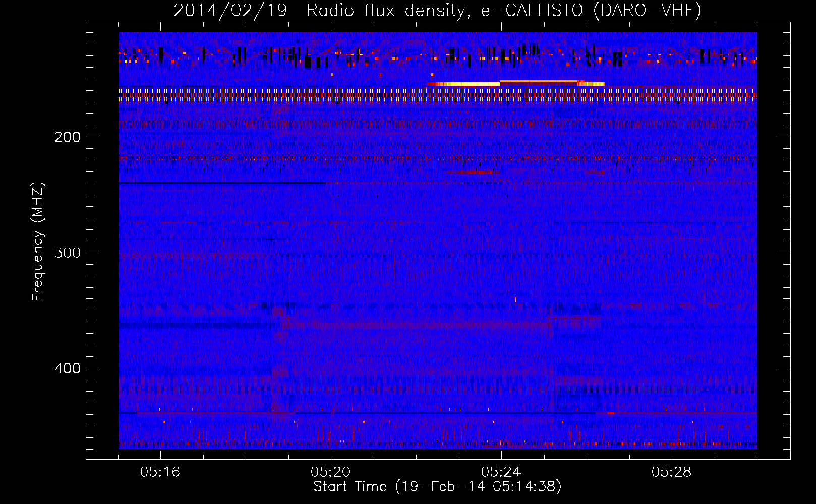Click the 'Frequency (MHZ)' axis label
Image resolution: width=816 pixels, height=504 pixels.
click(x=38, y=242)
